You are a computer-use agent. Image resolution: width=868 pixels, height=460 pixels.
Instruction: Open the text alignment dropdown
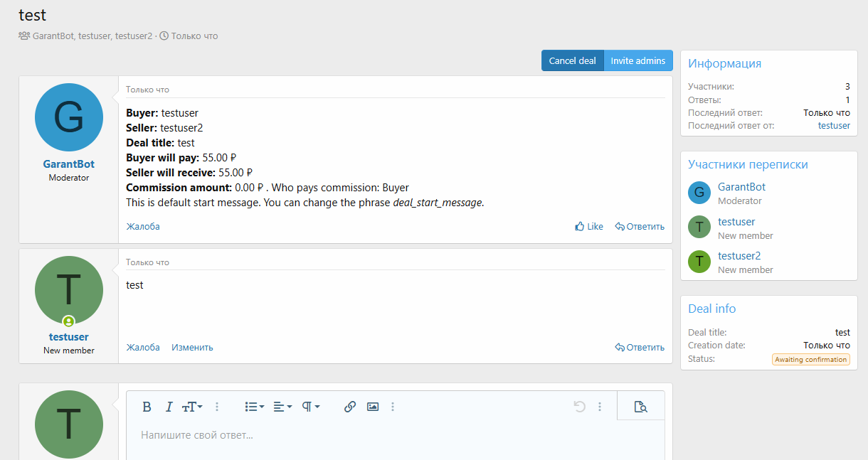(282, 407)
